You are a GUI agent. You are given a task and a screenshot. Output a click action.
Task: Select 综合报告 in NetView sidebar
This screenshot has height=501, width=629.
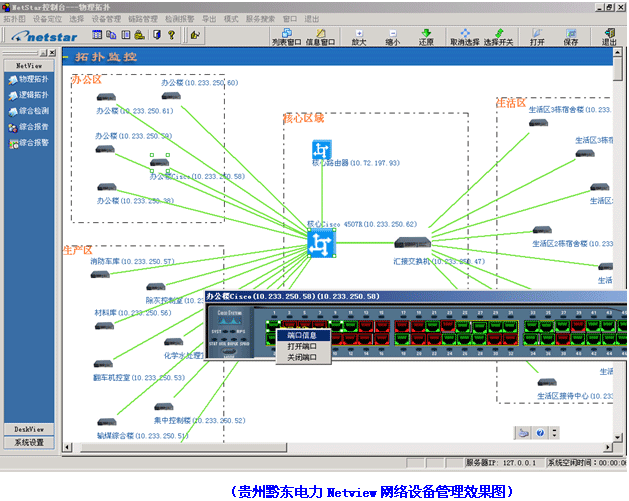click(x=29, y=127)
